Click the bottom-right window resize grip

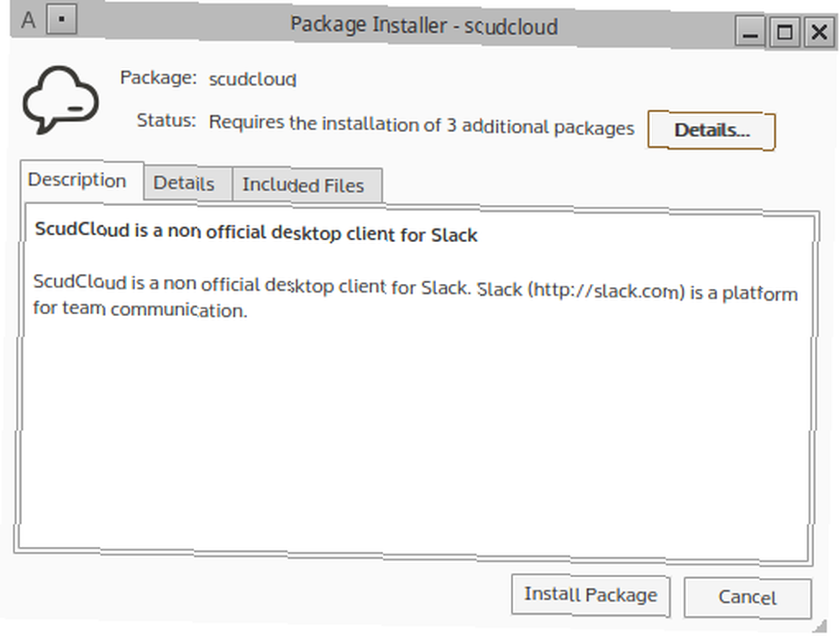point(820,625)
